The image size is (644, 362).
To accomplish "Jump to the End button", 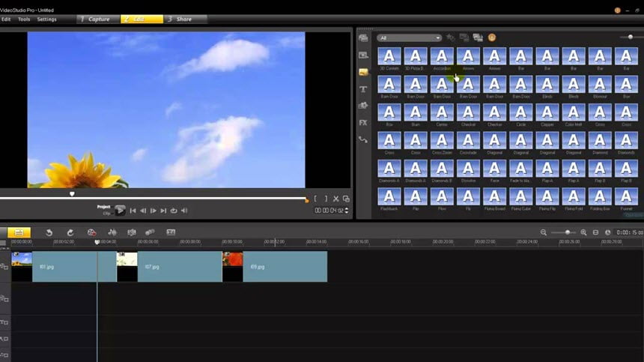I will tap(163, 211).
